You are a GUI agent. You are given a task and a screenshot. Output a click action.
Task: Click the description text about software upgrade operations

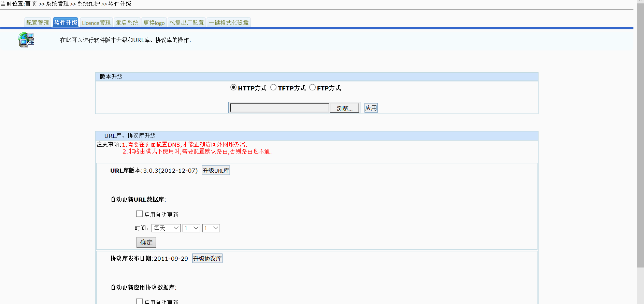pyautogui.click(x=126, y=40)
